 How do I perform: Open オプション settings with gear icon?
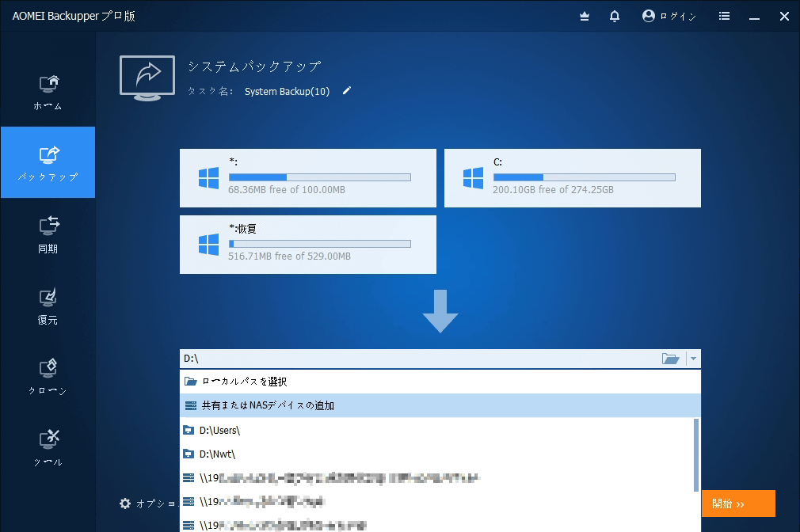coord(147,504)
